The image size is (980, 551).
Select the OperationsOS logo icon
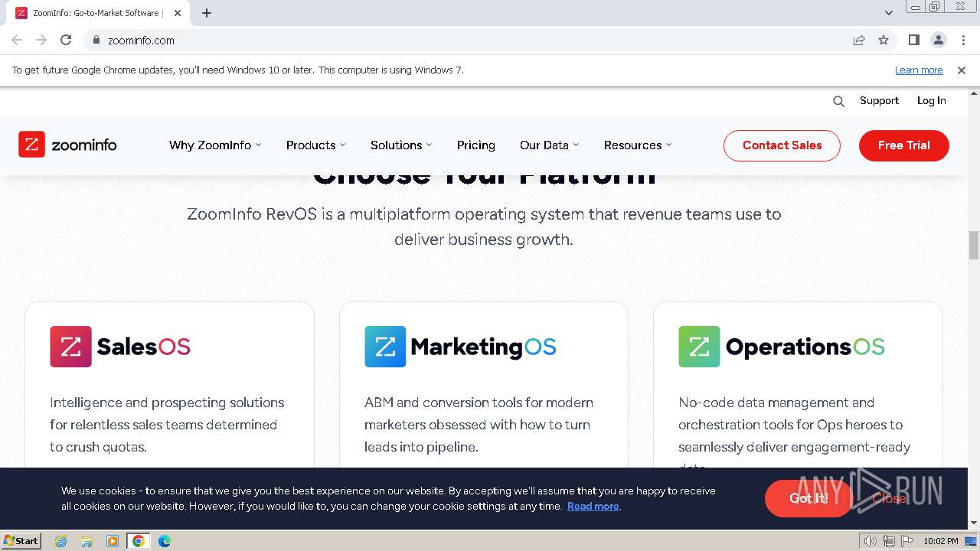(699, 347)
